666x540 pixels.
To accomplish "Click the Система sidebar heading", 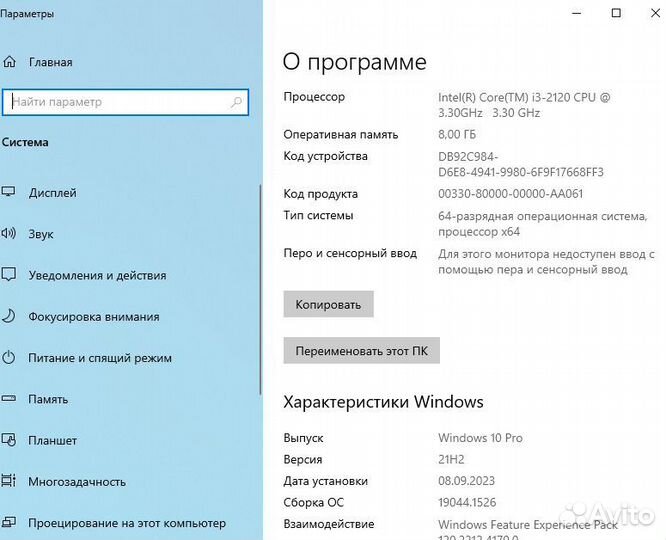I will (25, 142).
